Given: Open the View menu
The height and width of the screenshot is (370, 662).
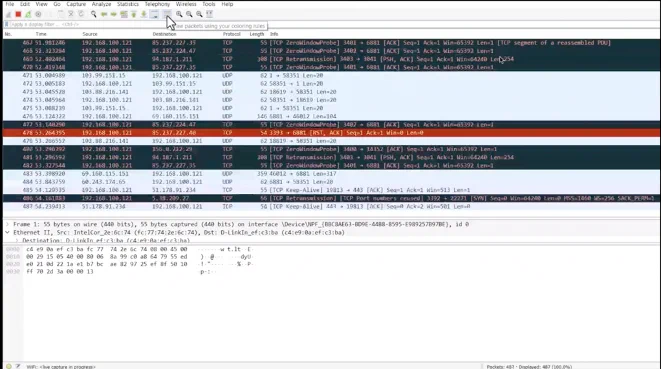Looking at the screenshot, I should coord(41,4).
